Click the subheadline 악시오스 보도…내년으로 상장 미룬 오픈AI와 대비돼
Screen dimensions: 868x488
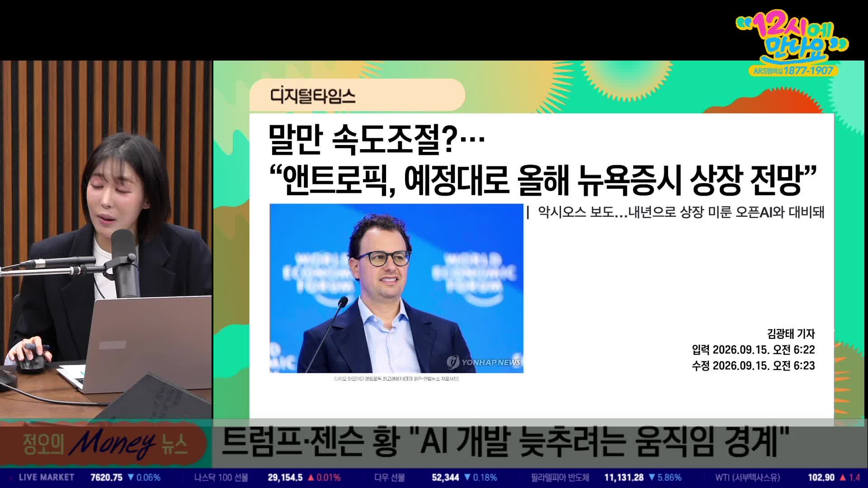[681, 212]
